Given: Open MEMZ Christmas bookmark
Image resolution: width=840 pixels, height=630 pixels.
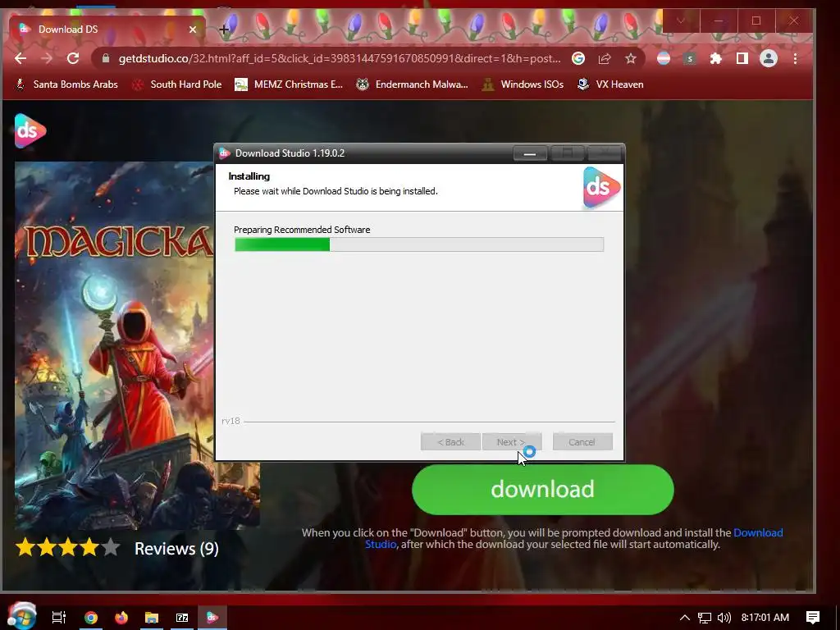Looking at the screenshot, I should point(289,84).
